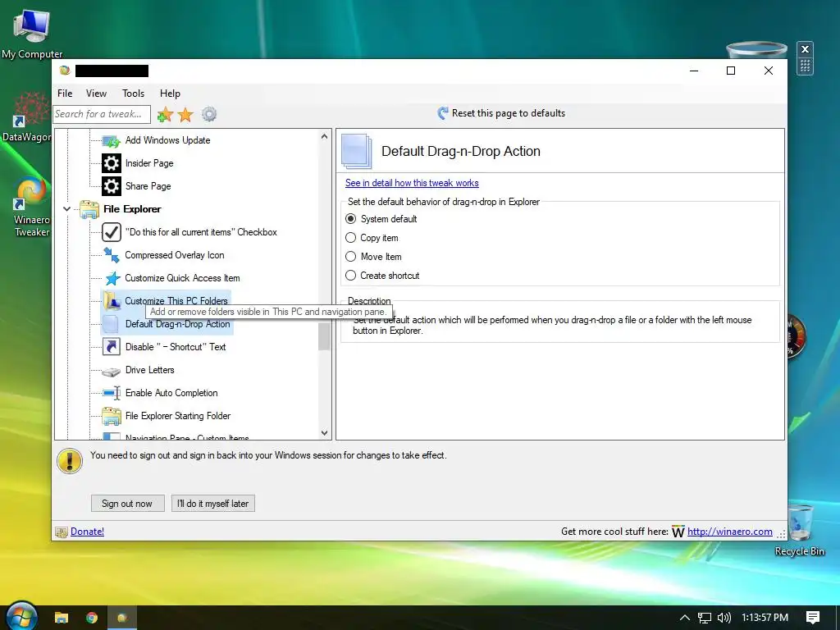Click the Add Windows Update icon
The image size is (840, 630).
112,141
